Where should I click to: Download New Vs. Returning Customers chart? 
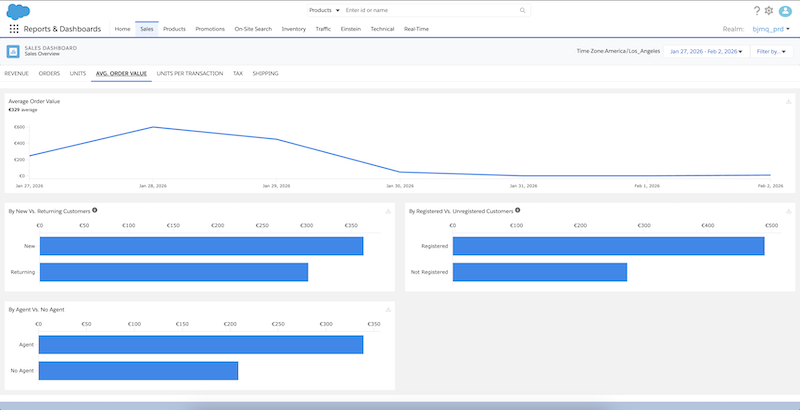pyautogui.click(x=388, y=211)
